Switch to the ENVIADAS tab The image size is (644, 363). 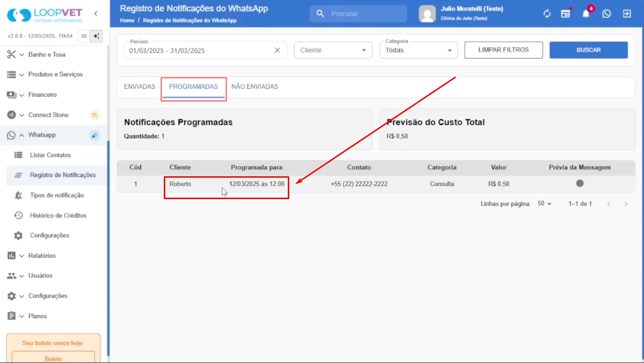point(140,87)
